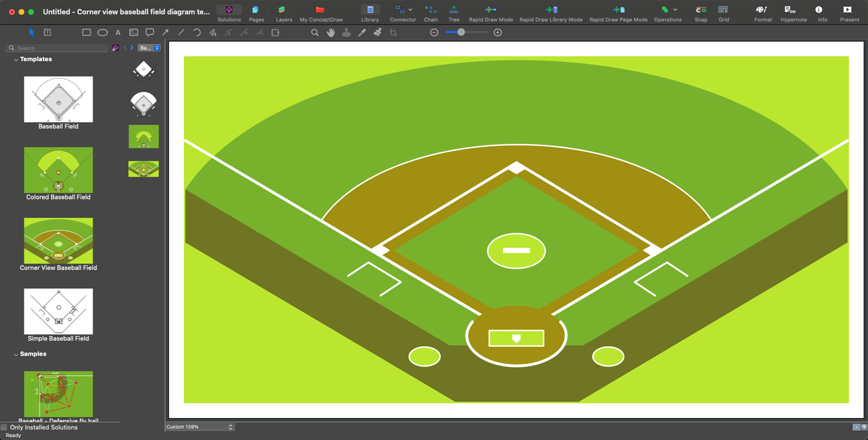Go to previous library with left chevron
The height and width of the screenshot is (440, 868).
point(125,48)
